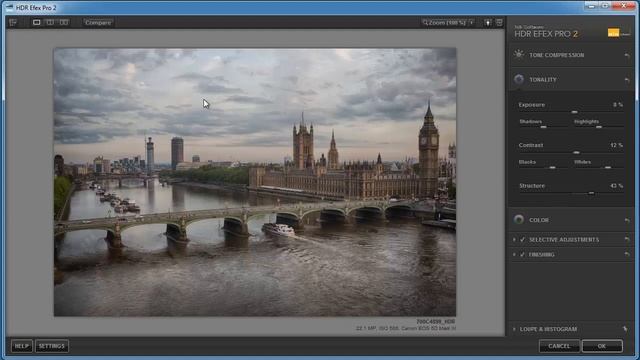This screenshot has width=640, height=360.
Task: Click the Nik yellow logo badge
Action: click(613, 33)
